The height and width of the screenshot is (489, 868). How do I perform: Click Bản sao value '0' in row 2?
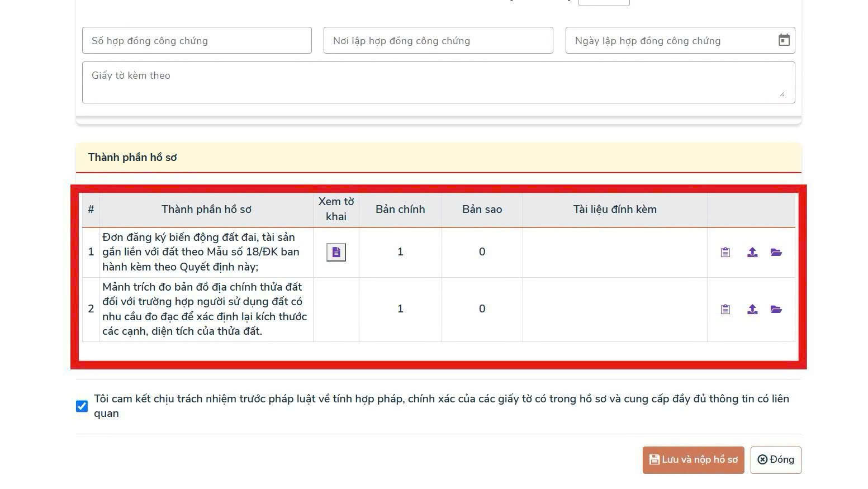click(x=482, y=309)
